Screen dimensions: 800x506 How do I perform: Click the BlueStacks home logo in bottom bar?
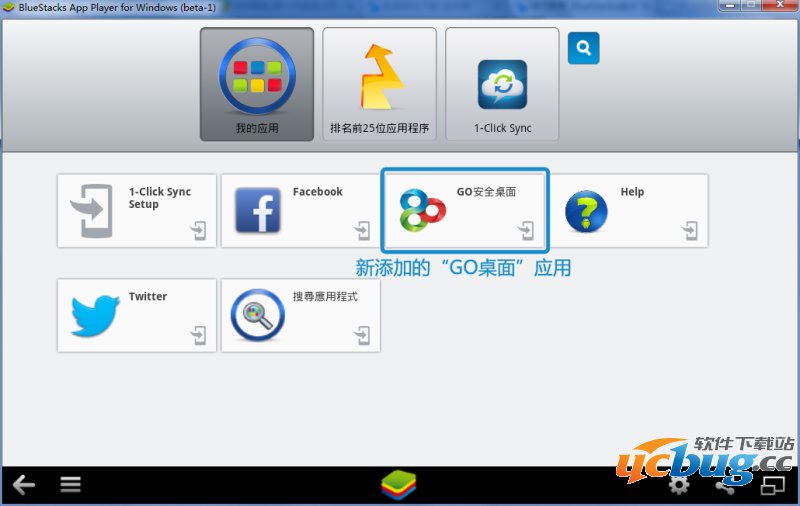399,485
